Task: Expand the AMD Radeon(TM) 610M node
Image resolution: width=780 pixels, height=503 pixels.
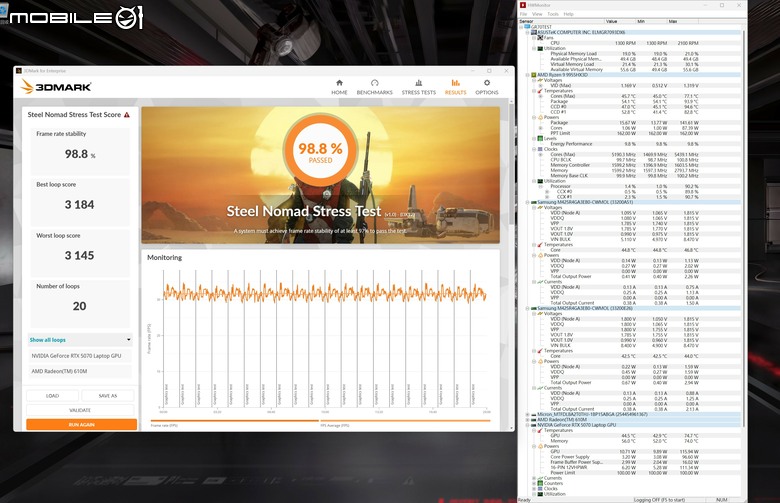Action: click(528, 420)
